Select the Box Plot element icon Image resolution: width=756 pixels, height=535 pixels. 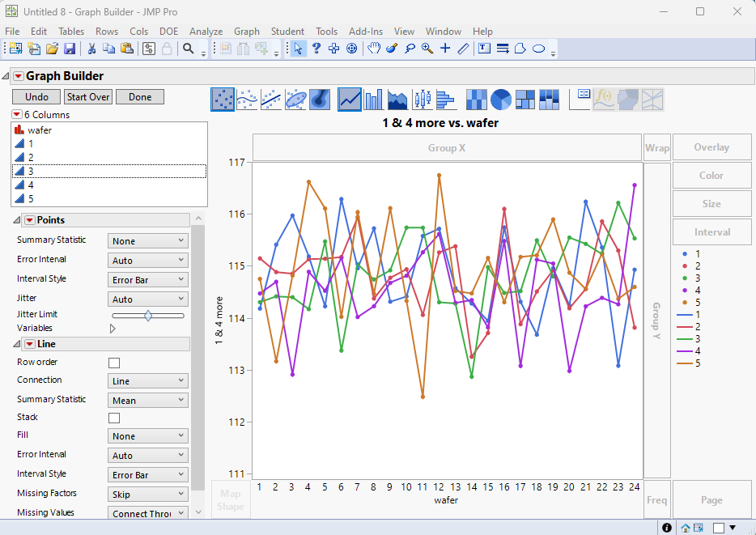coord(423,100)
